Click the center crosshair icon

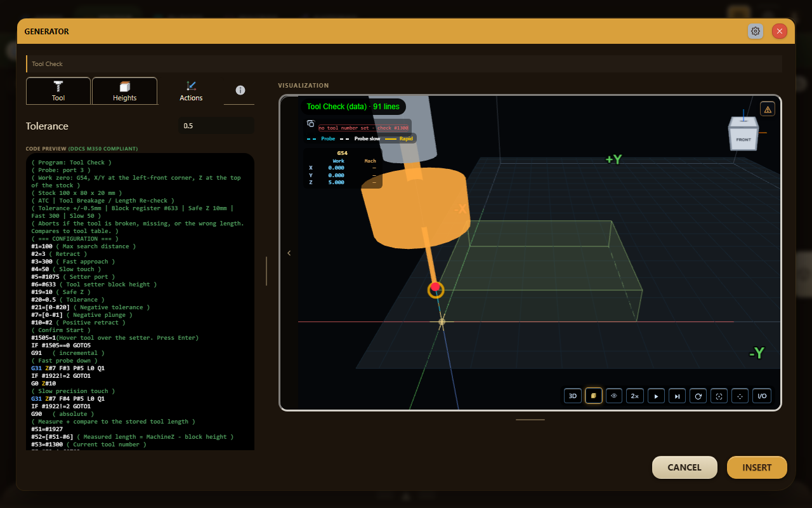[x=740, y=396]
